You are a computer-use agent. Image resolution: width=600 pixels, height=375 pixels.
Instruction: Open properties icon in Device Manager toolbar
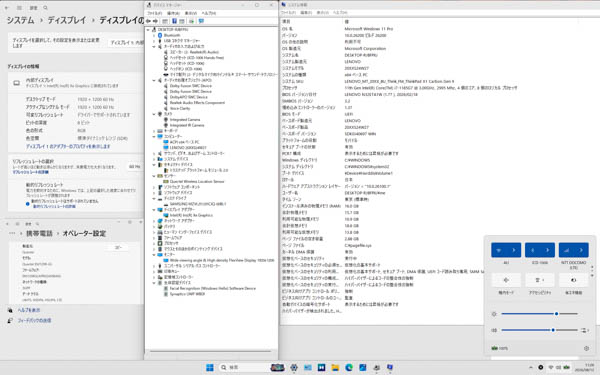pyautogui.click(x=165, y=21)
